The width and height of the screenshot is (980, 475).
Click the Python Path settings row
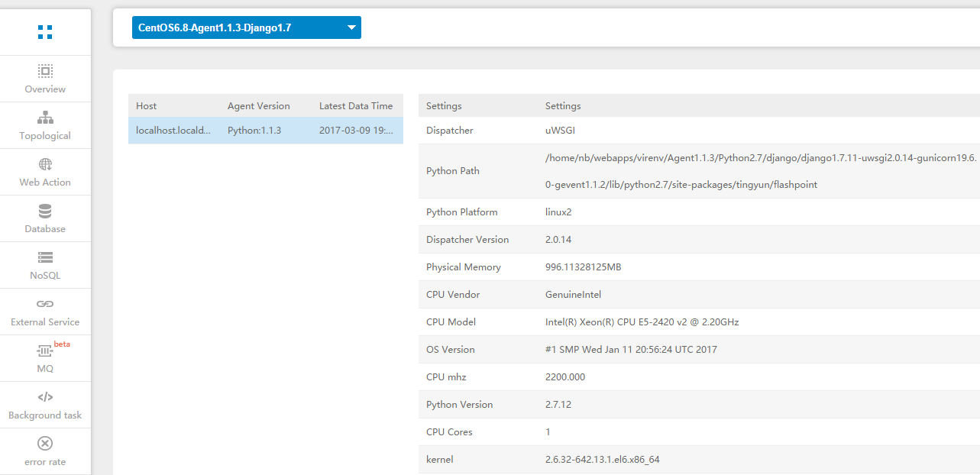(x=687, y=171)
